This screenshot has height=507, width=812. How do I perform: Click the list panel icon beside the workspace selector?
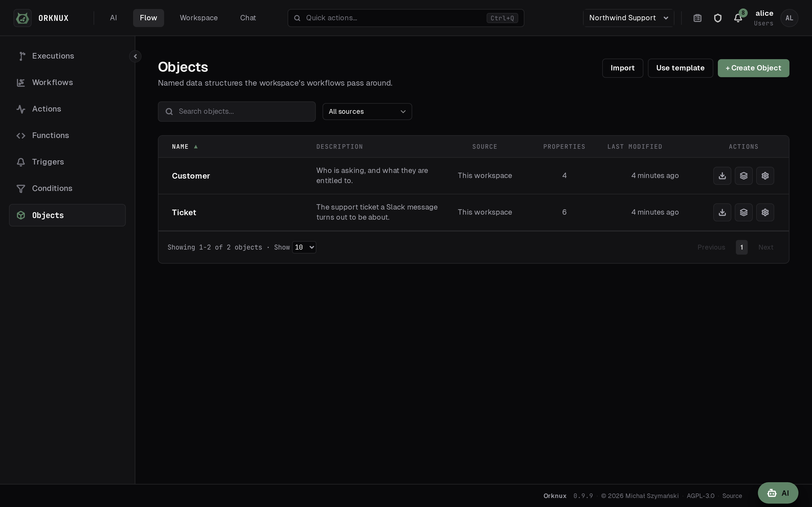click(698, 18)
